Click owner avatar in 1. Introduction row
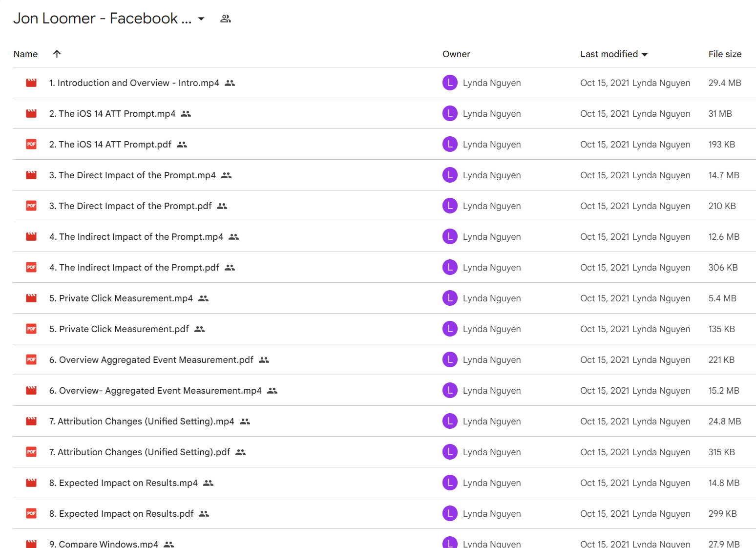Image resolution: width=756 pixels, height=548 pixels. click(x=450, y=83)
